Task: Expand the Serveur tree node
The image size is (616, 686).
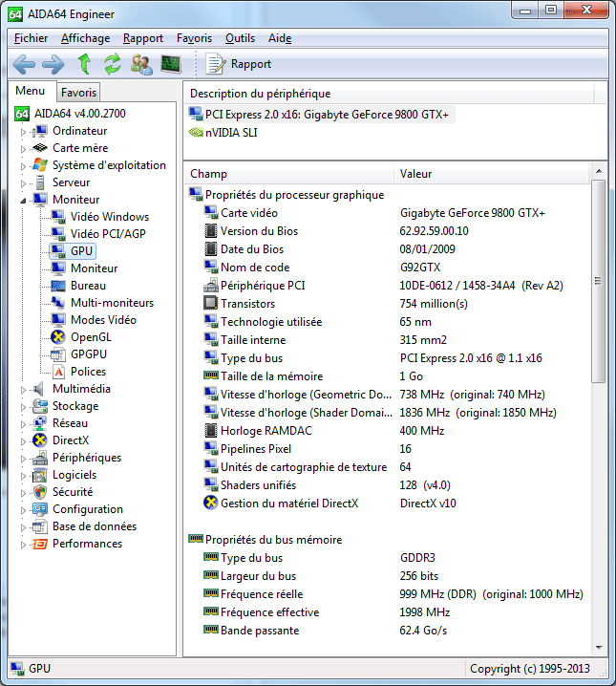Action: (23, 182)
